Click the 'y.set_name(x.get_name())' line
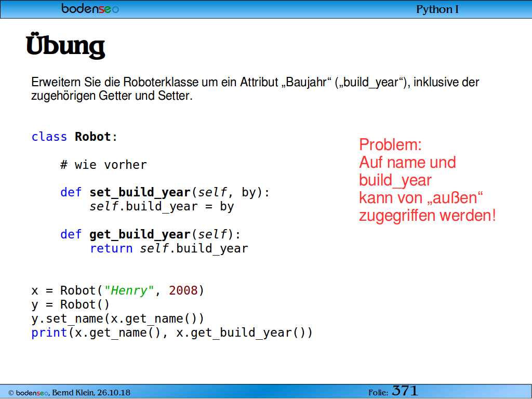This screenshot has width=532, height=399. (x=118, y=319)
